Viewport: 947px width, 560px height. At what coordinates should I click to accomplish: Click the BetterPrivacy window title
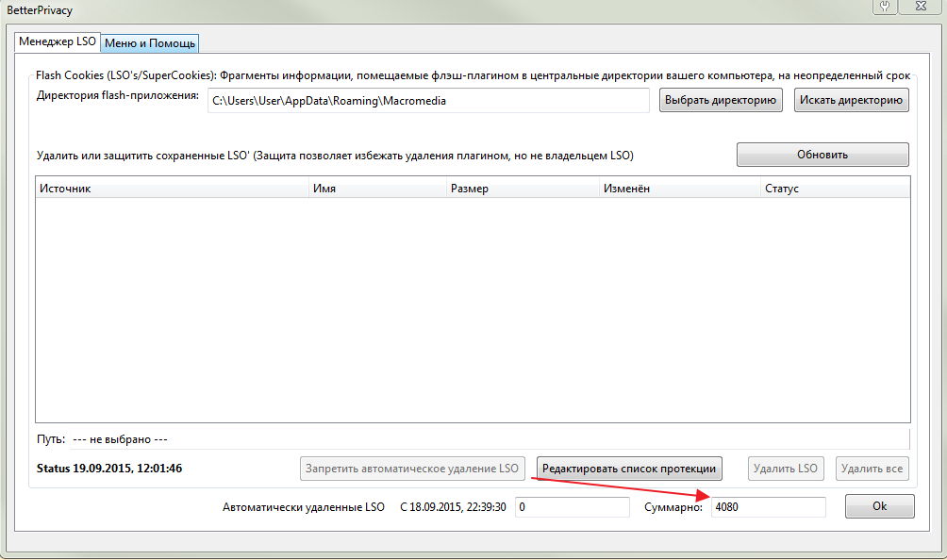coord(40,10)
